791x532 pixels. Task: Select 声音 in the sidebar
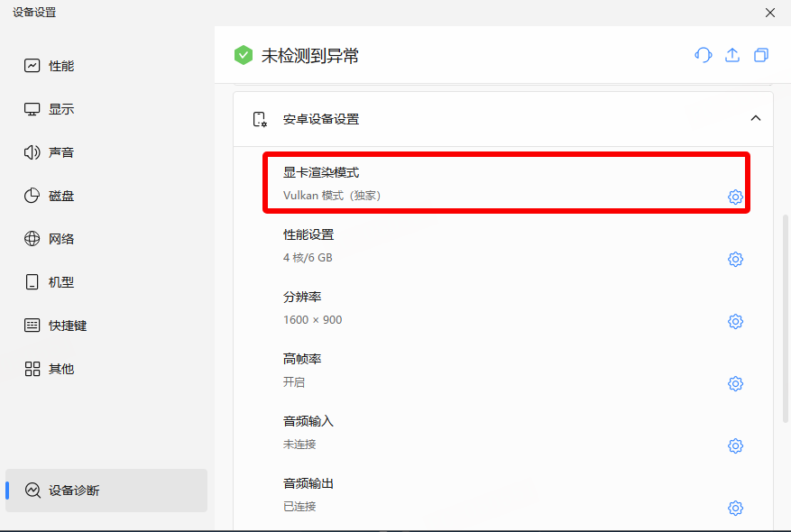tap(60, 152)
